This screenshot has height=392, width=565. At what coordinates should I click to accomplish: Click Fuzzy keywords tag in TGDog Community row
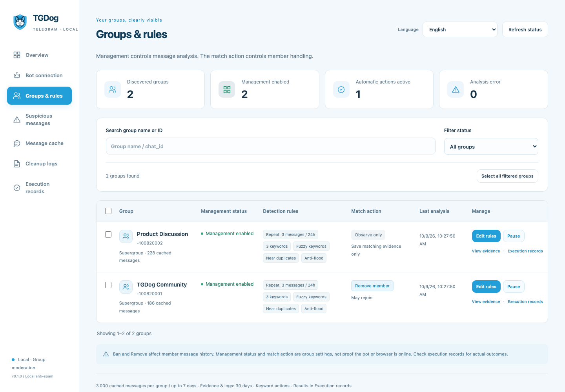click(311, 297)
